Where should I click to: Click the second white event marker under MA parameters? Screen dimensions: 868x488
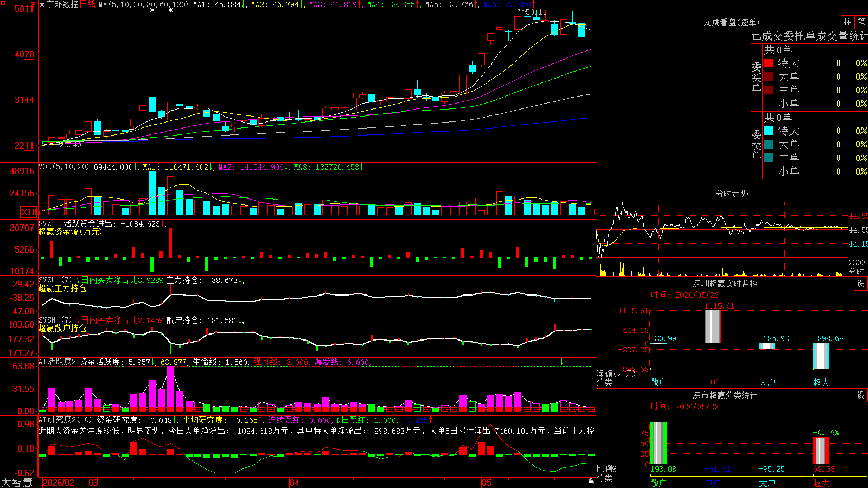[x=170, y=10]
